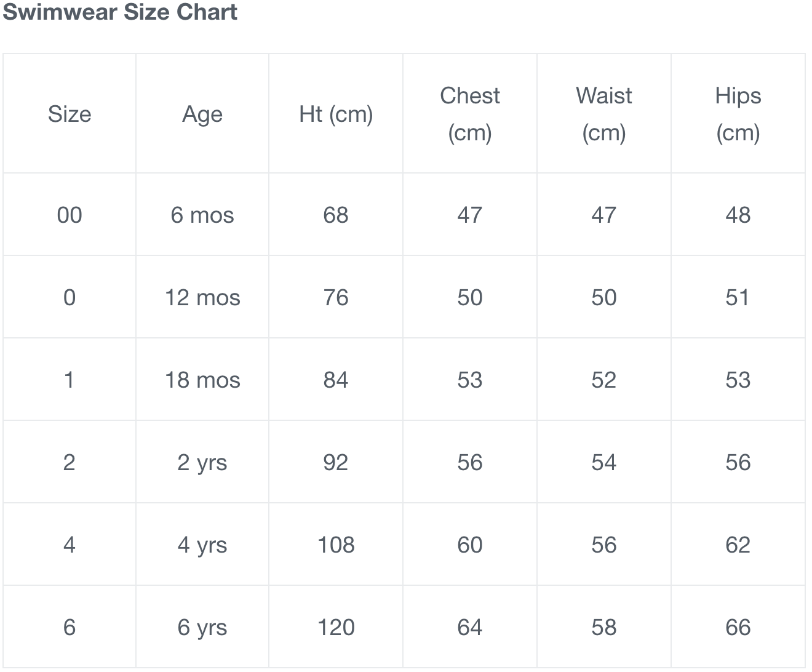Click the Hips (cm) column header

(x=738, y=114)
